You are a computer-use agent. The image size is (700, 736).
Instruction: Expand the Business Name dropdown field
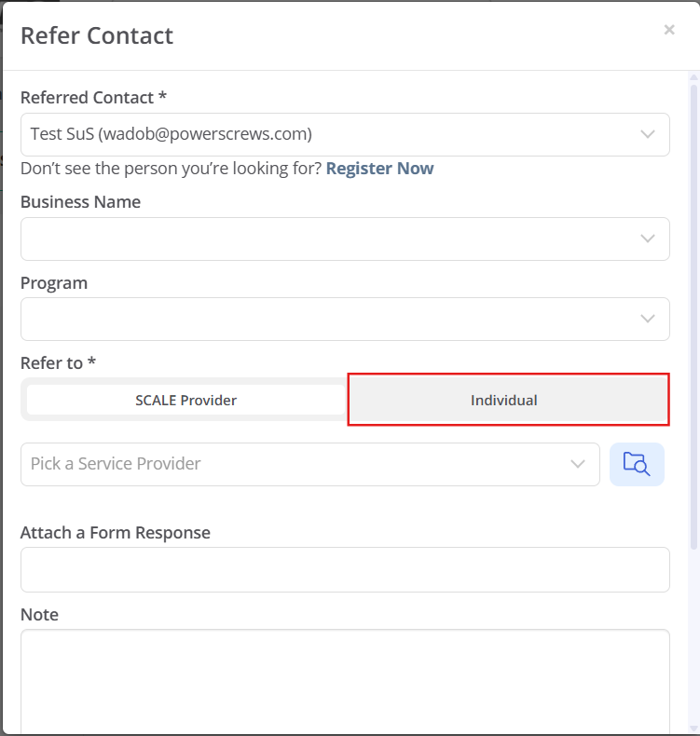pyautogui.click(x=345, y=239)
